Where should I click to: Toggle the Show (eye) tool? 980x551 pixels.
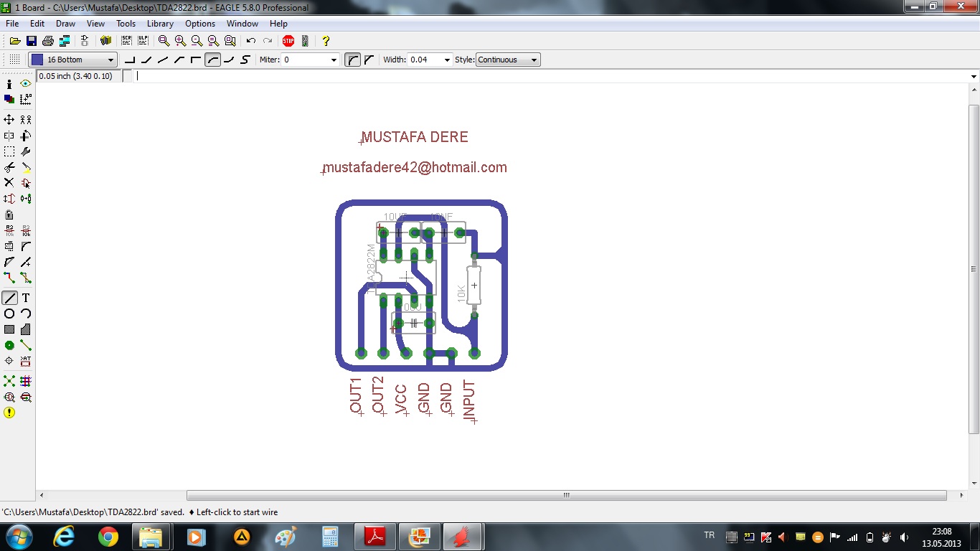tap(26, 84)
